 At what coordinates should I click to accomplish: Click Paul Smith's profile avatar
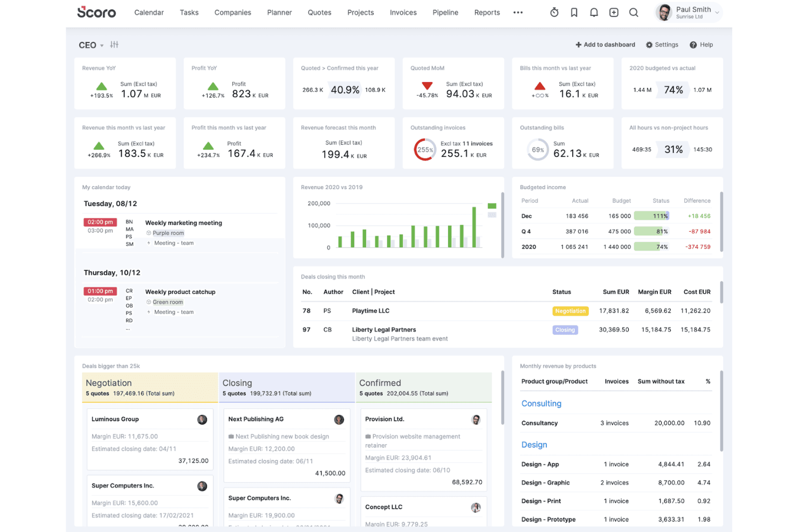[664, 12]
